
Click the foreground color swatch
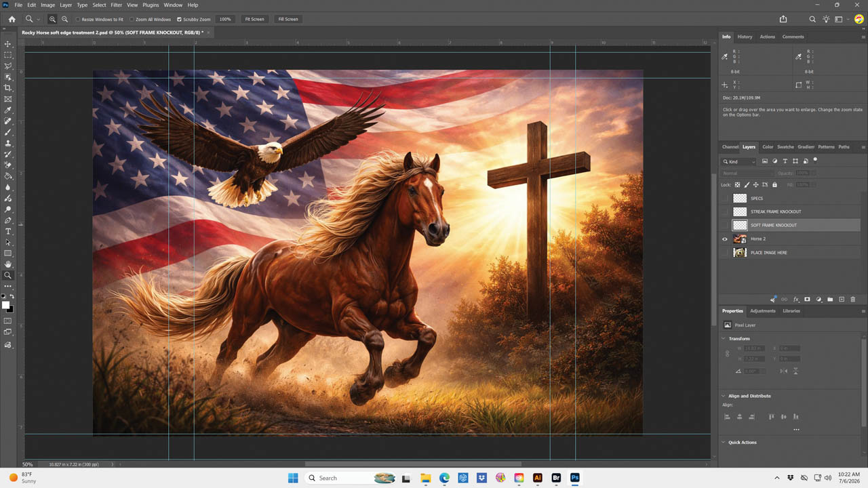coord(6,305)
